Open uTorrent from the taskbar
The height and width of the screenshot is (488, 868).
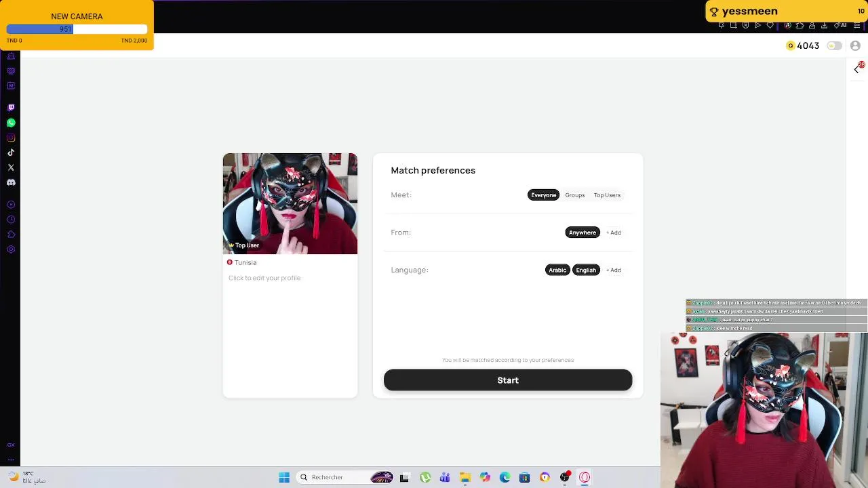pyautogui.click(x=425, y=477)
